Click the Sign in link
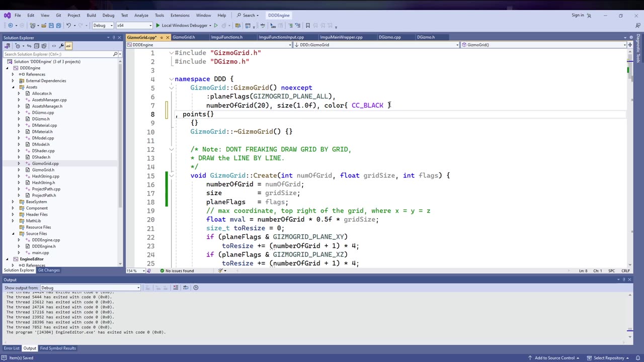The image size is (644, 362). coord(578,15)
